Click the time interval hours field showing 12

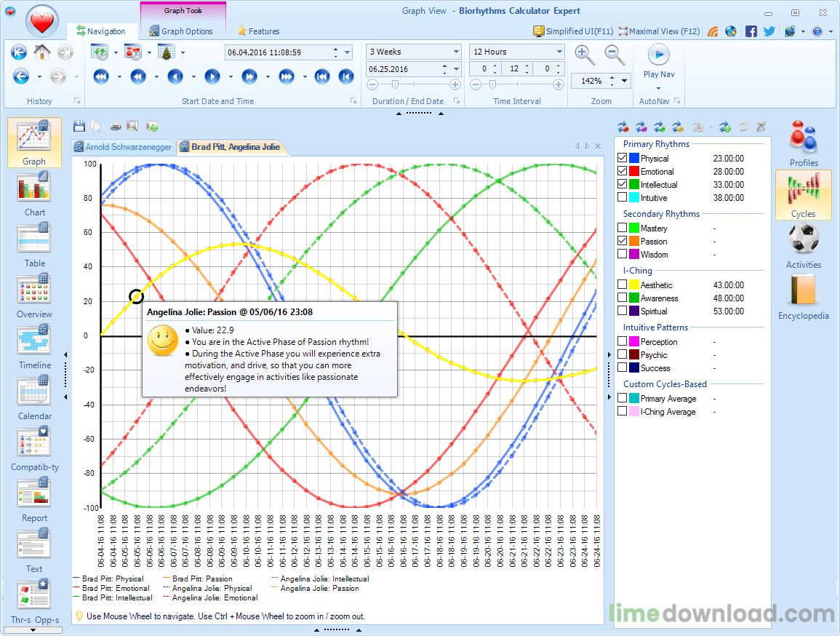[x=513, y=68]
